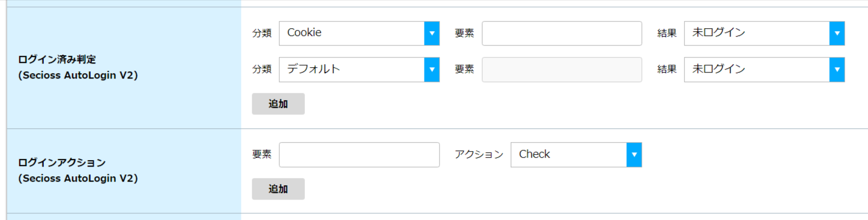Screen dimensions: 868x220
Task: Click 追加 under ログインアクション
Action: (x=278, y=189)
